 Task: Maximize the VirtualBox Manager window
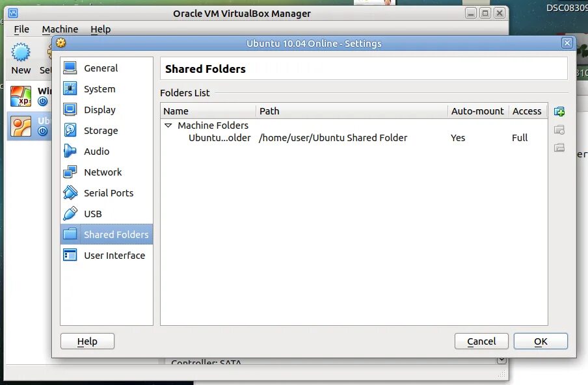[x=485, y=13]
